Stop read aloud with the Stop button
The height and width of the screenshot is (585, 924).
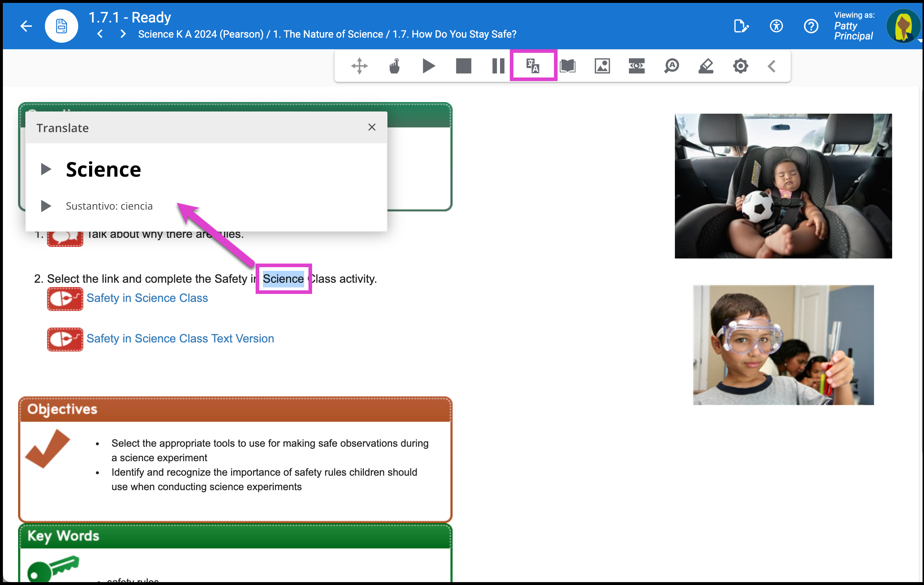[x=463, y=66]
